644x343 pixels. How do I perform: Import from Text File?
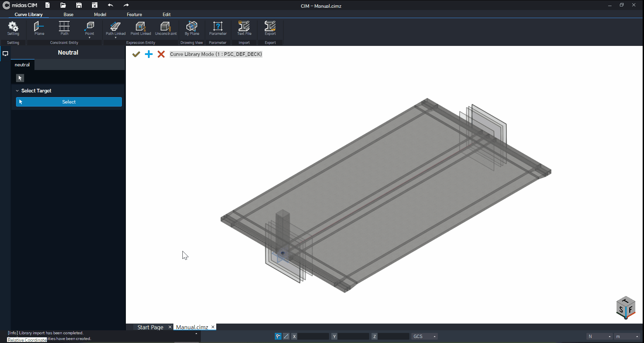[x=244, y=28]
